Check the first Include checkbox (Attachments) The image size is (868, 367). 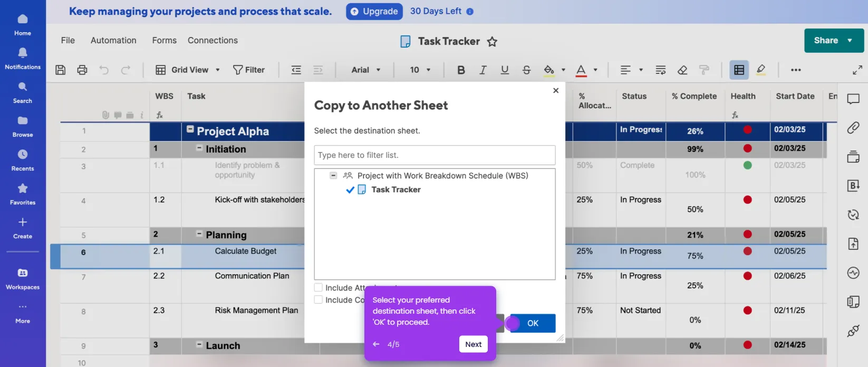tap(319, 288)
